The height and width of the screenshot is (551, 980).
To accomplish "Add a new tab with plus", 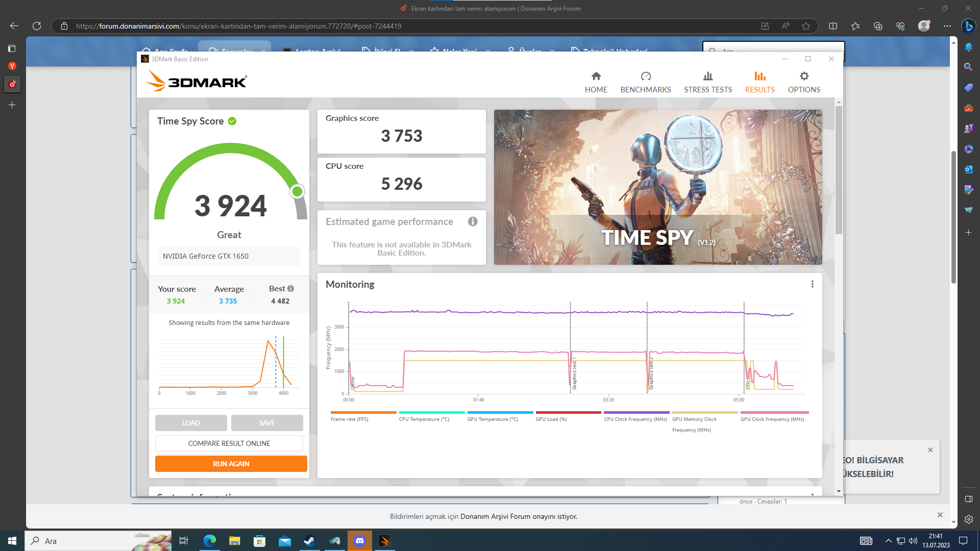I will coord(12,105).
